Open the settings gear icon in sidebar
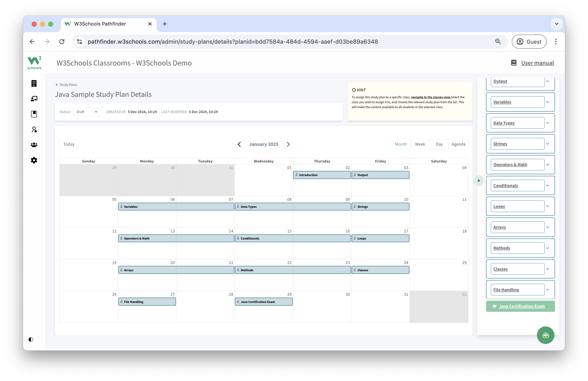Image resolution: width=588 pixels, height=381 pixels. tap(34, 160)
